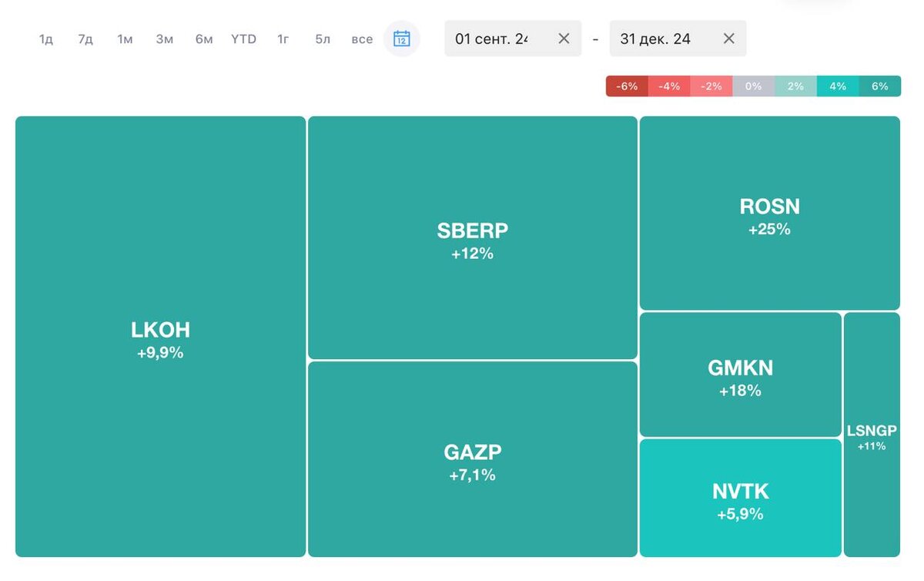Open the GAZP treemap tile
The height and width of the screenshot is (581, 924).
[x=473, y=459]
